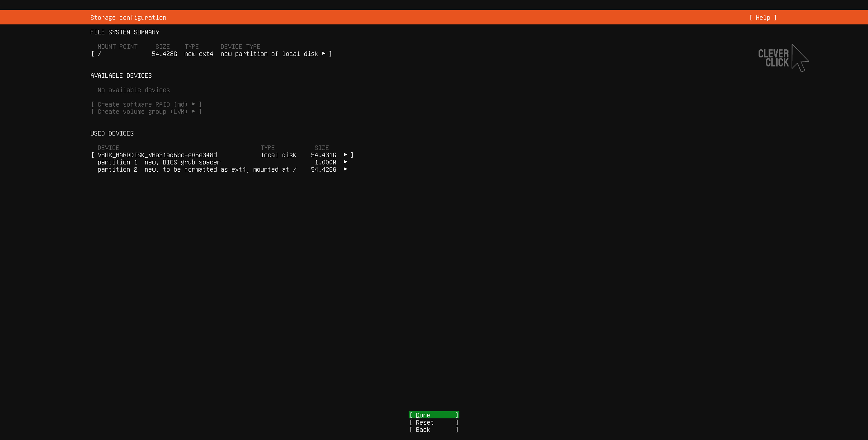Click the cursor arrow in the logo

coord(800,58)
